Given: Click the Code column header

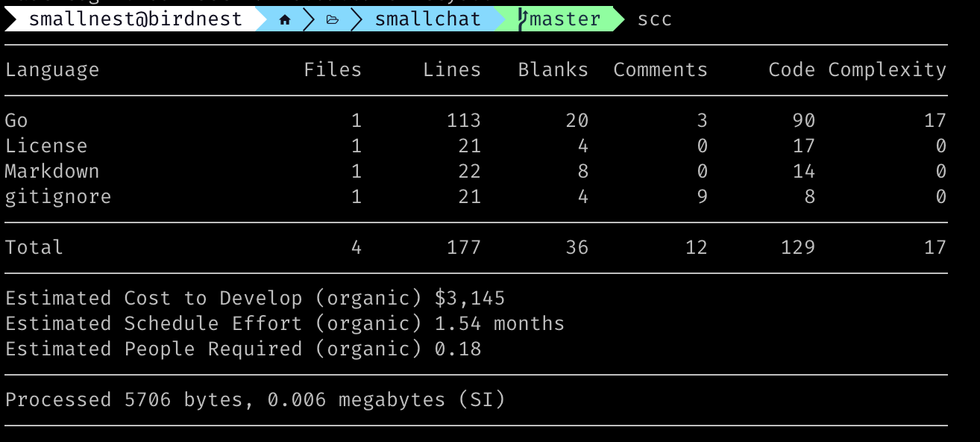Looking at the screenshot, I should pyautogui.click(x=792, y=69).
